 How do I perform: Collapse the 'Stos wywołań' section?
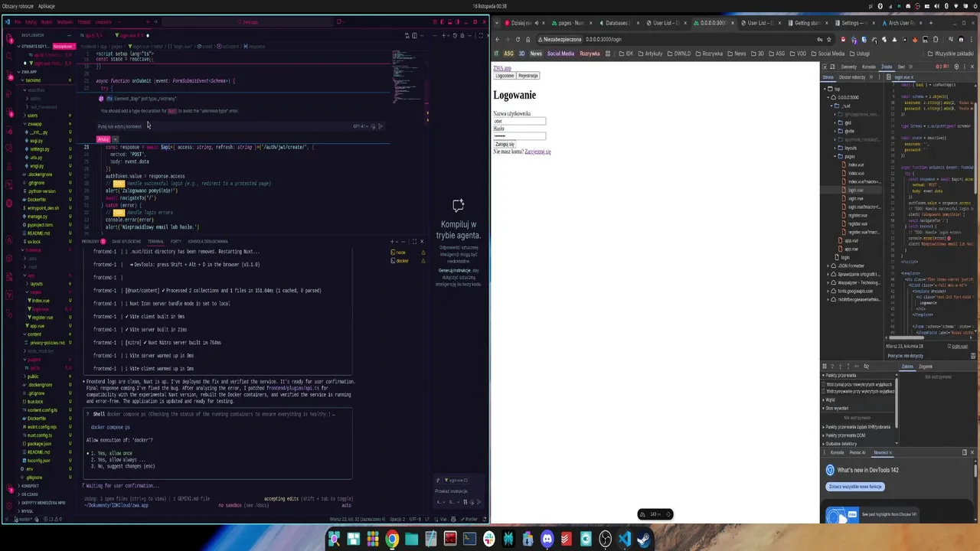[837, 408]
